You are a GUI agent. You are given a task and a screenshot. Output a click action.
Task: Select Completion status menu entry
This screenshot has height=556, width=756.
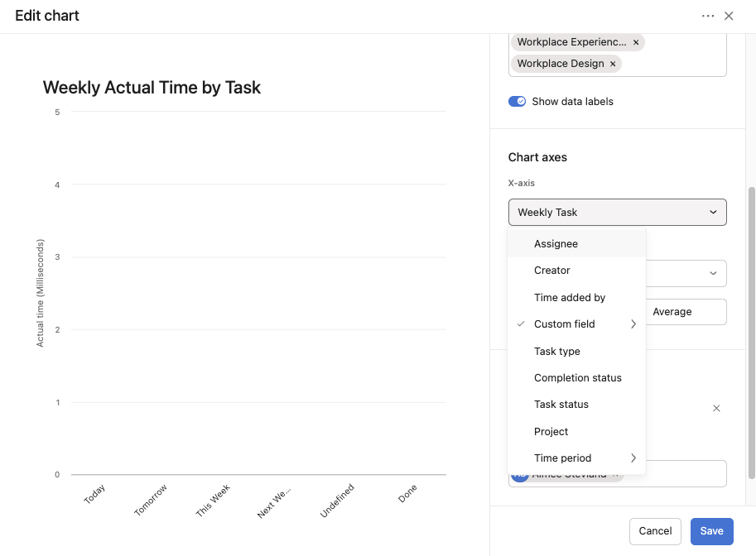577,377
